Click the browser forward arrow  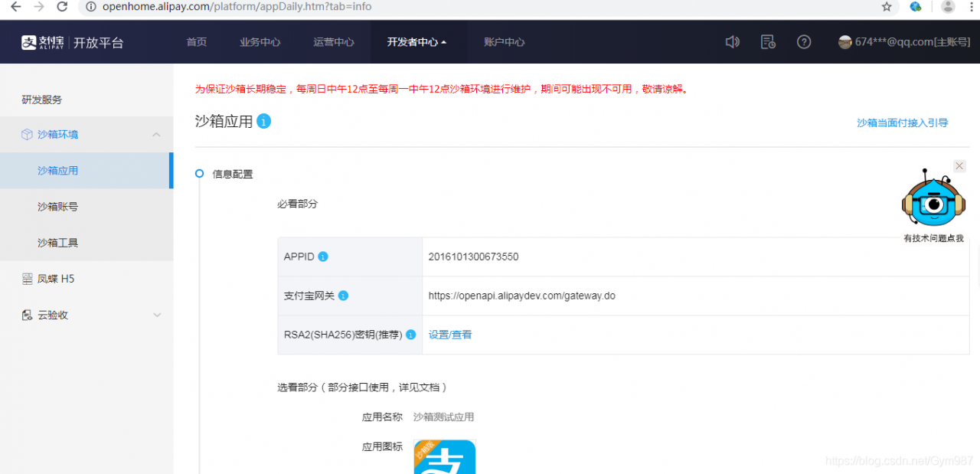(x=39, y=7)
